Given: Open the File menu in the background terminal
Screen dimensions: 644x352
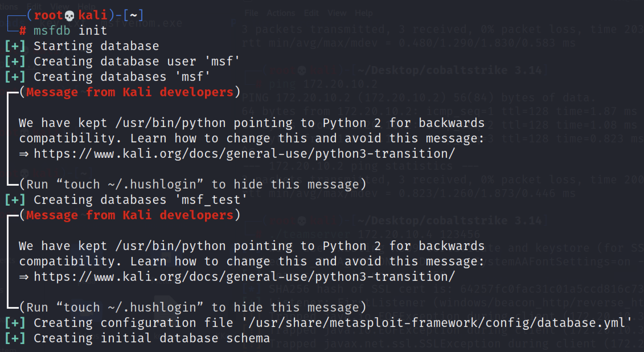Looking at the screenshot, I should [251, 13].
